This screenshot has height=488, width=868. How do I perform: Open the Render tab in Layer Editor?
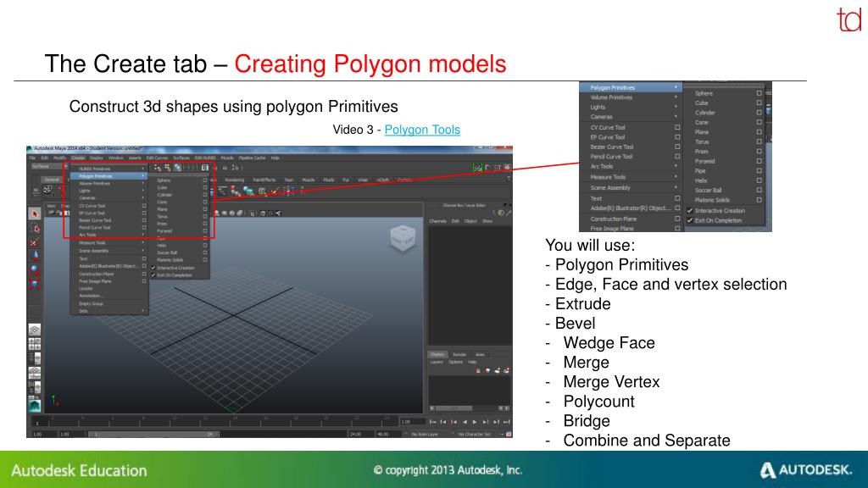tap(459, 355)
